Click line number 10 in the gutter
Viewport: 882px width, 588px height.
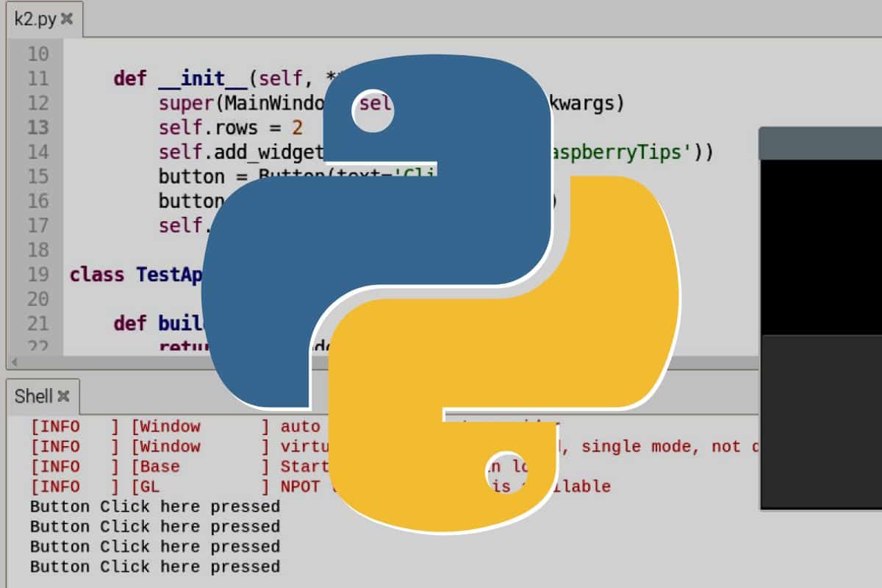pyautogui.click(x=37, y=54)
